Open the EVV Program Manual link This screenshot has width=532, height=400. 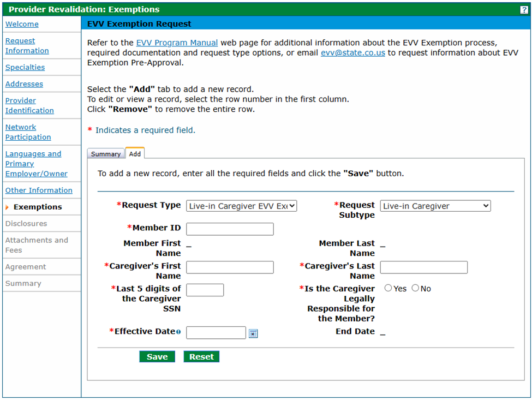click(x=177, y=43)
